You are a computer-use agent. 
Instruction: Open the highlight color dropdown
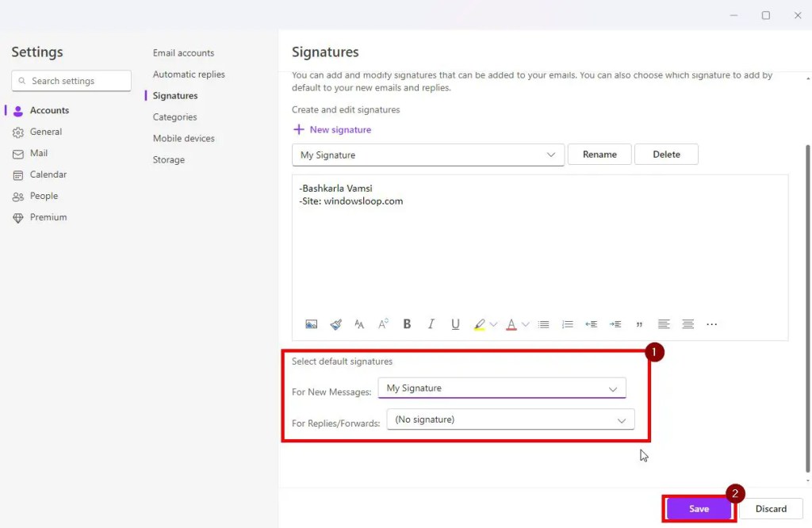(x=494, y=323)
